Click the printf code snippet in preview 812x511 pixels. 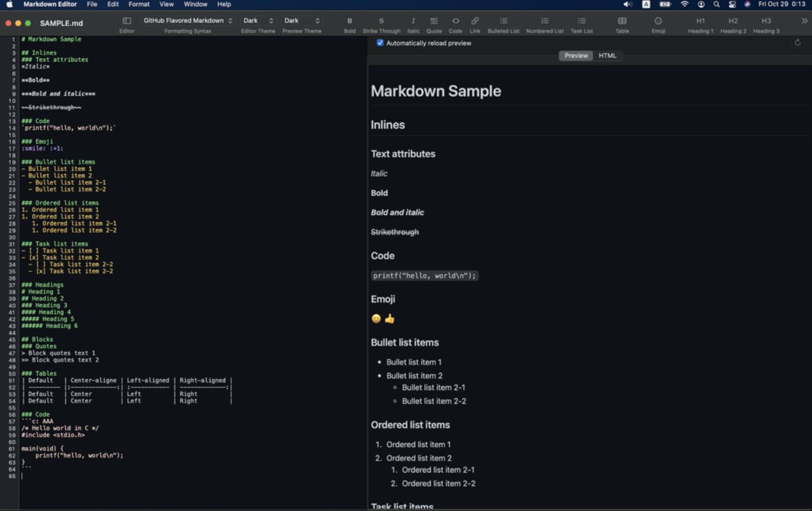point(425,275)
